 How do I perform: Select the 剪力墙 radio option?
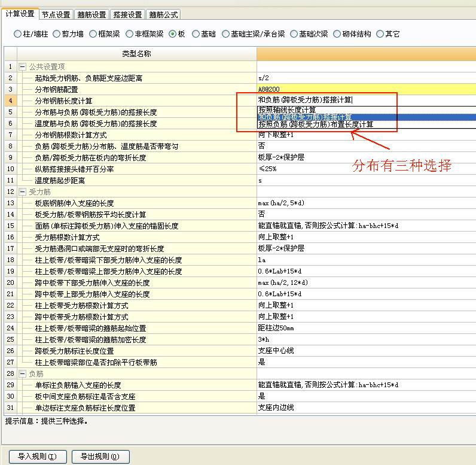pyautogui.click(x=68, y=34)
